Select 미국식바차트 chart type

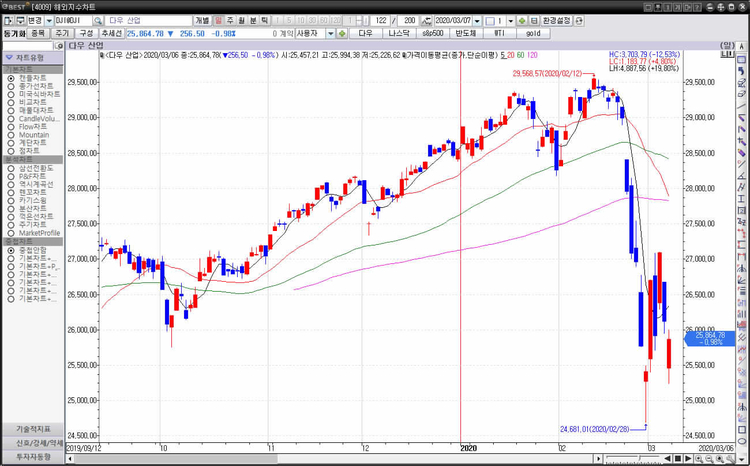point(39,94)
